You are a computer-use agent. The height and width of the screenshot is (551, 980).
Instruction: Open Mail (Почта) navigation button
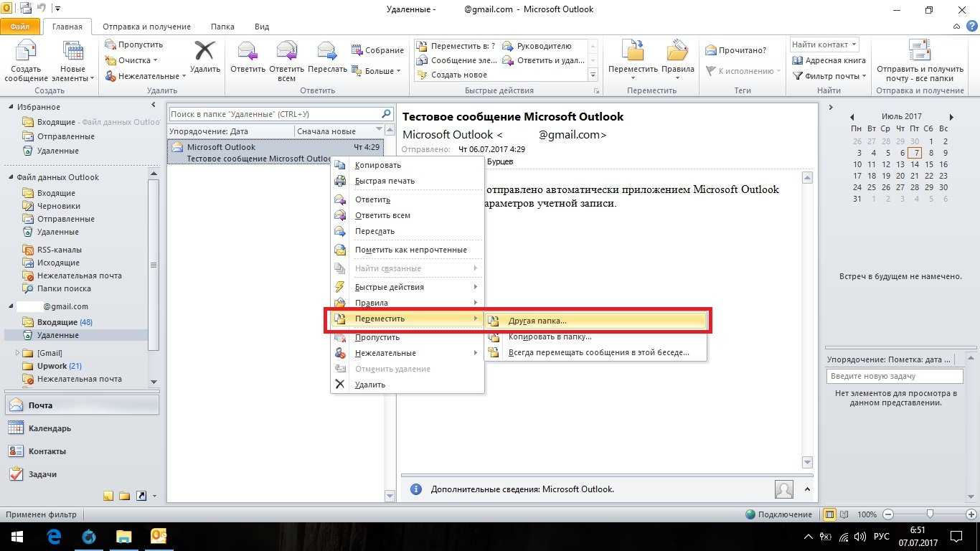click(82, 405)
